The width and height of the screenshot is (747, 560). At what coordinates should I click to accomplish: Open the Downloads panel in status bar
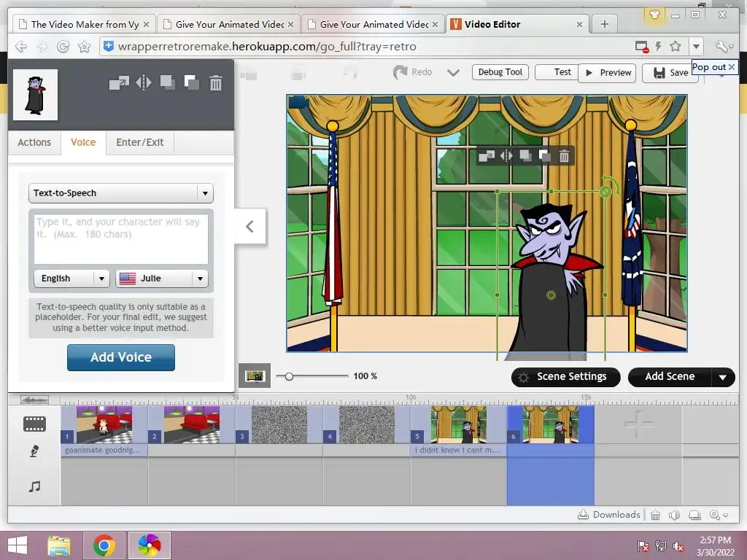click(609, 515)
